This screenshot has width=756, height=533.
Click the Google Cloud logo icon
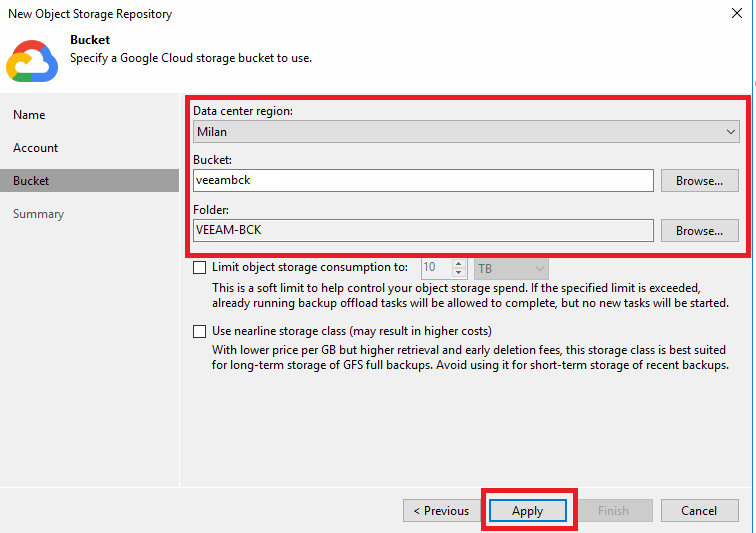(x=32, y=61)
